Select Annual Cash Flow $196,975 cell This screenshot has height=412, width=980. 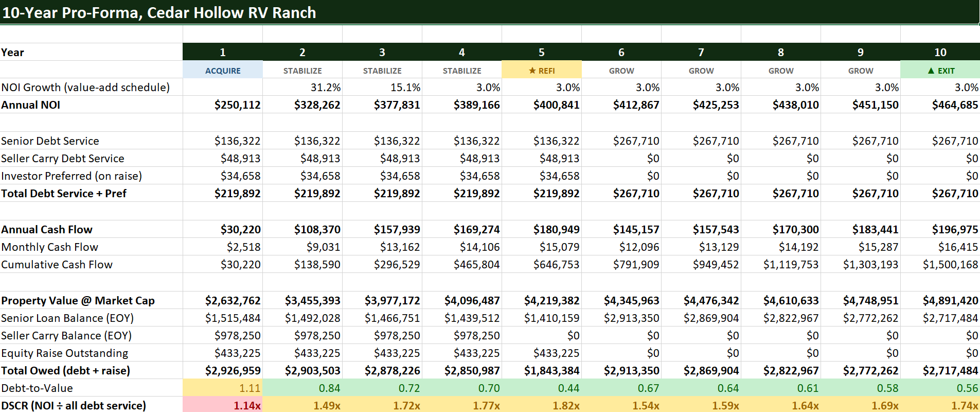point(940,230)
